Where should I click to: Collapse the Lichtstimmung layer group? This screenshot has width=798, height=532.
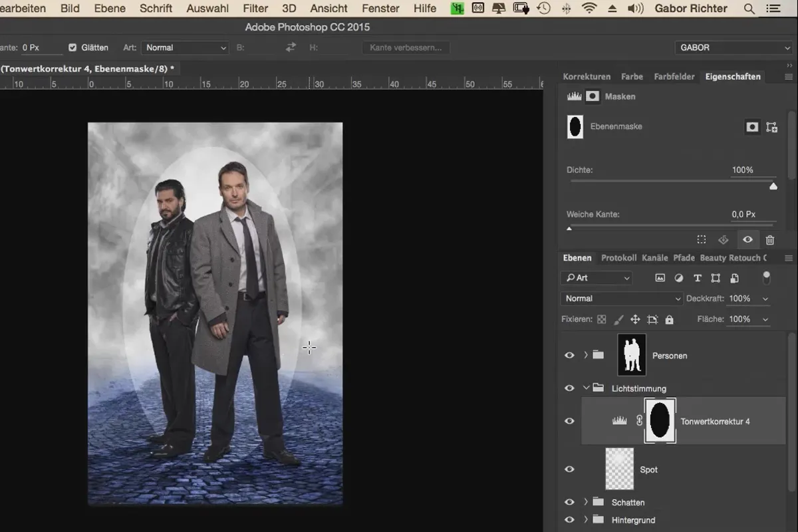(x=585, y=388)
